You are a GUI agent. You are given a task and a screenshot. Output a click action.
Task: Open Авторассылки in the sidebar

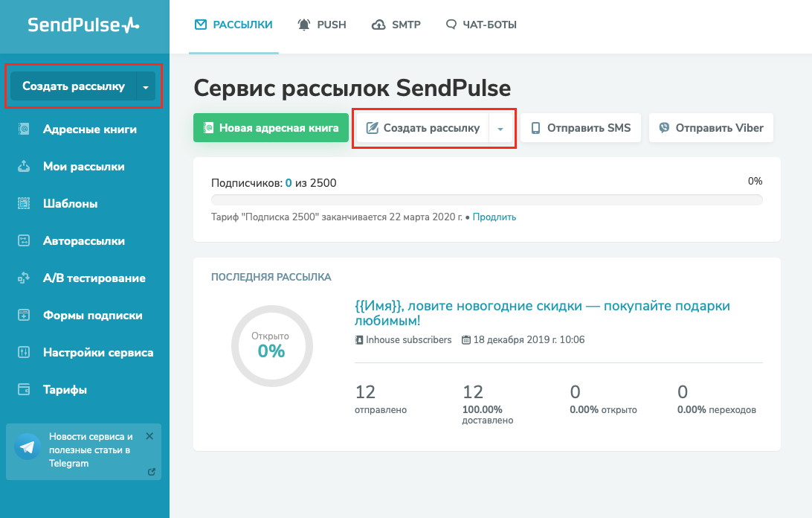(85, 241)
